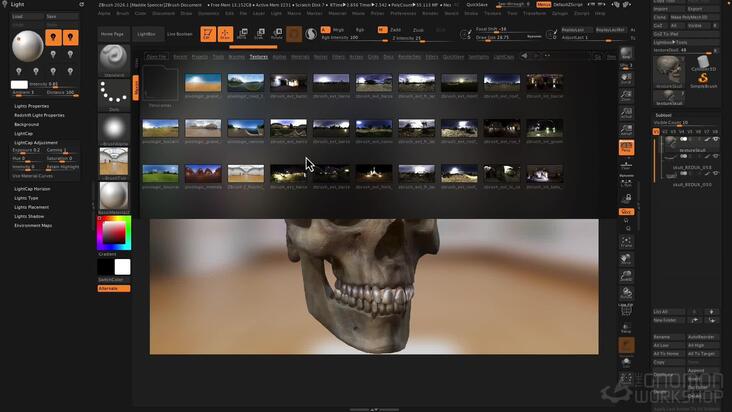Screen dimensions: 732x412
Task: Click the Lock camera icon
Action: (626, 198)
